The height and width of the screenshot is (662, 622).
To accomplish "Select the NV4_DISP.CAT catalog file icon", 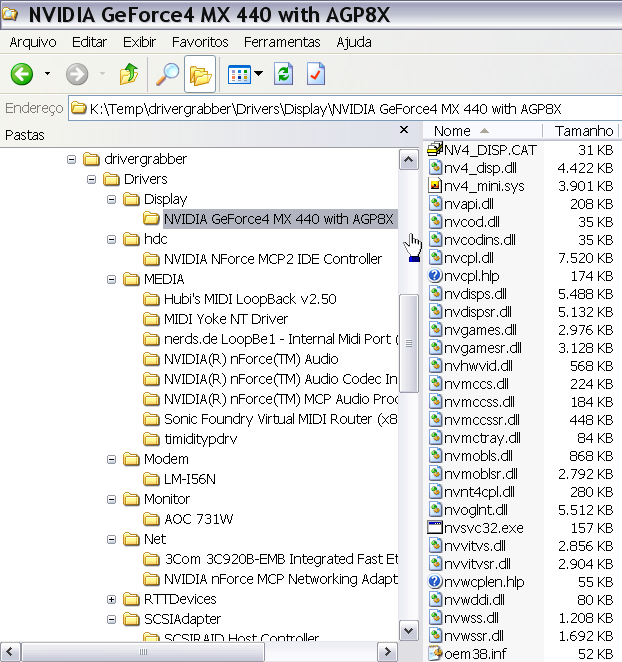I will tap(435, 149).
